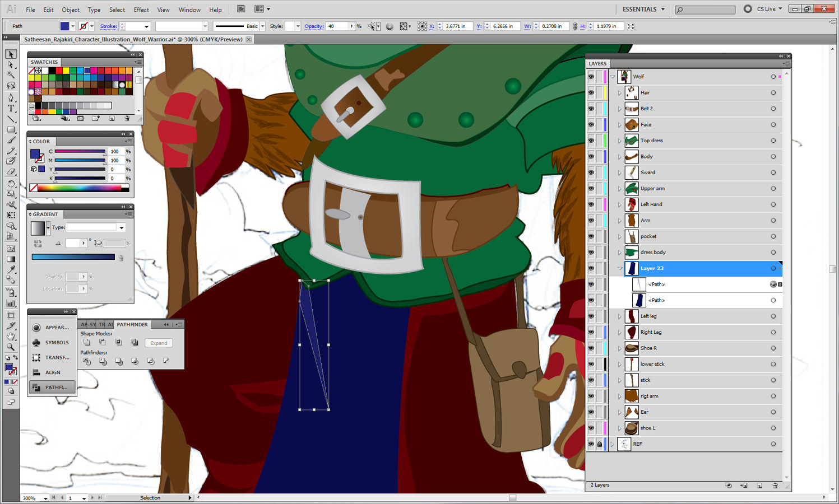839x504 pixels.
Task: Click the delete layer trash icon
Action: click(775, 486)
